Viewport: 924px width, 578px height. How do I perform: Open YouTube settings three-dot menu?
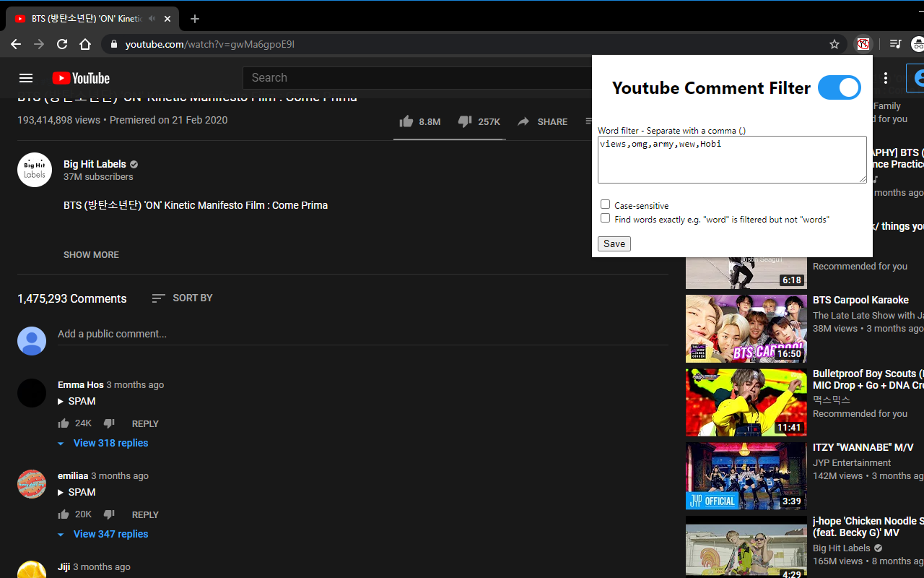pyautogui.click(x=886, y=78)
